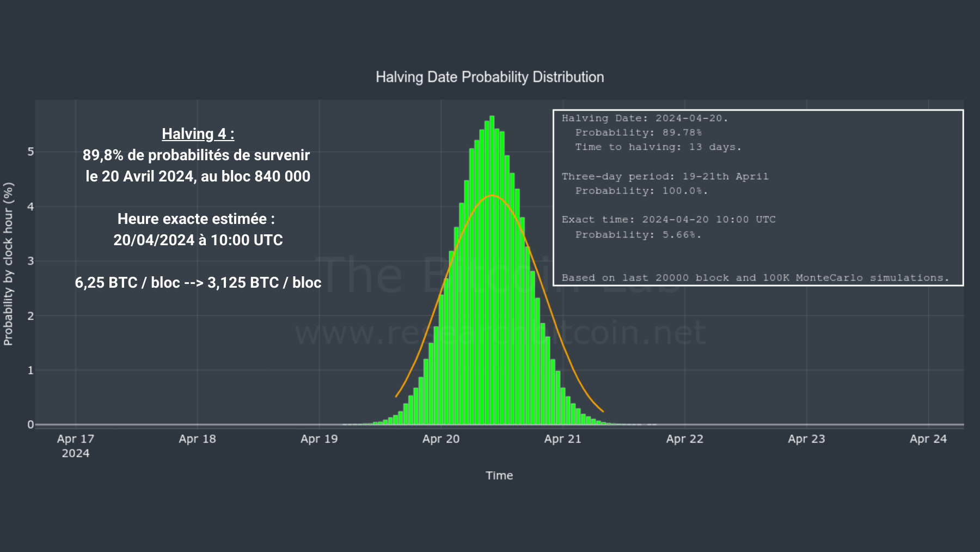This screenshot has height=552, width=980.
Task: Click the Halving Date Probability Distribution title
Action: point(489,77)
